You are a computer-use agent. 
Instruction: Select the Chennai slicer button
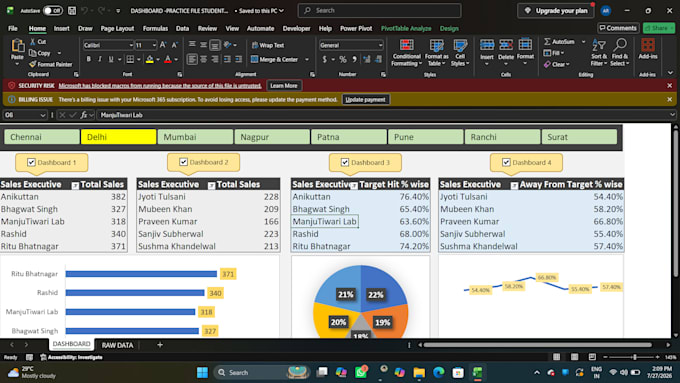tap(42, 137)
